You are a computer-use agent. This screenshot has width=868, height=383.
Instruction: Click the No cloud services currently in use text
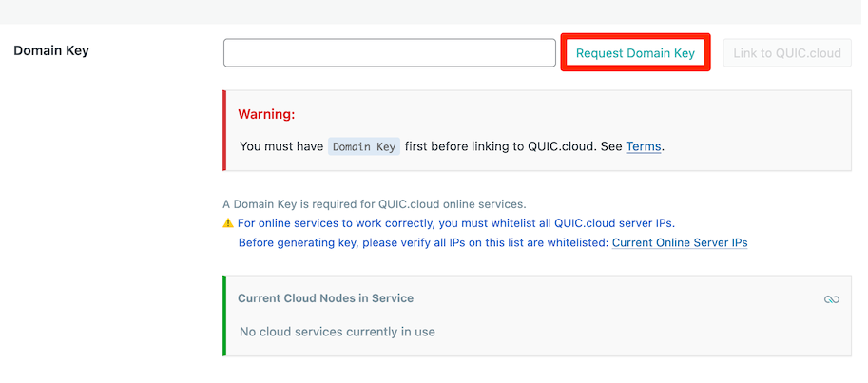[x=337, y=332]
